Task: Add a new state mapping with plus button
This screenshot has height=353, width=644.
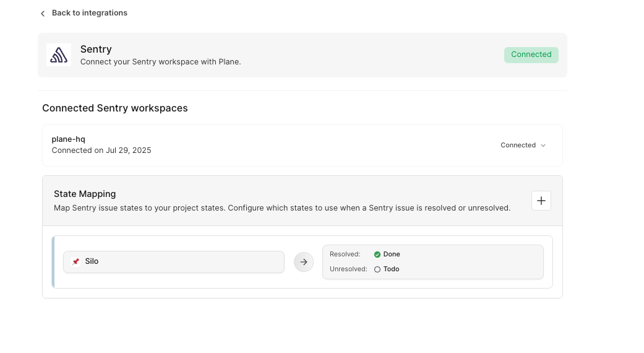Action: click(x=541, y=201)
